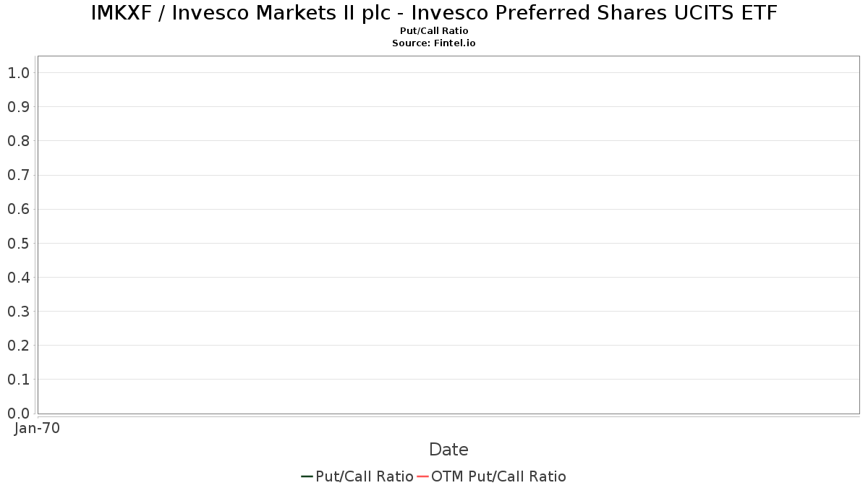Click the Put/Call Ratio subtitle under the title
868x488 pixels.
pos(434,31)
